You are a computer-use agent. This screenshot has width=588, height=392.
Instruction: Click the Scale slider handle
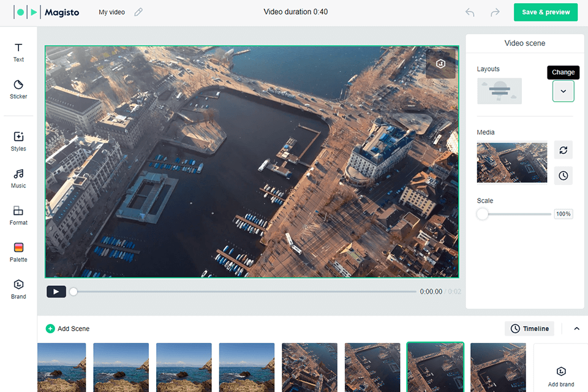point(483,214)
